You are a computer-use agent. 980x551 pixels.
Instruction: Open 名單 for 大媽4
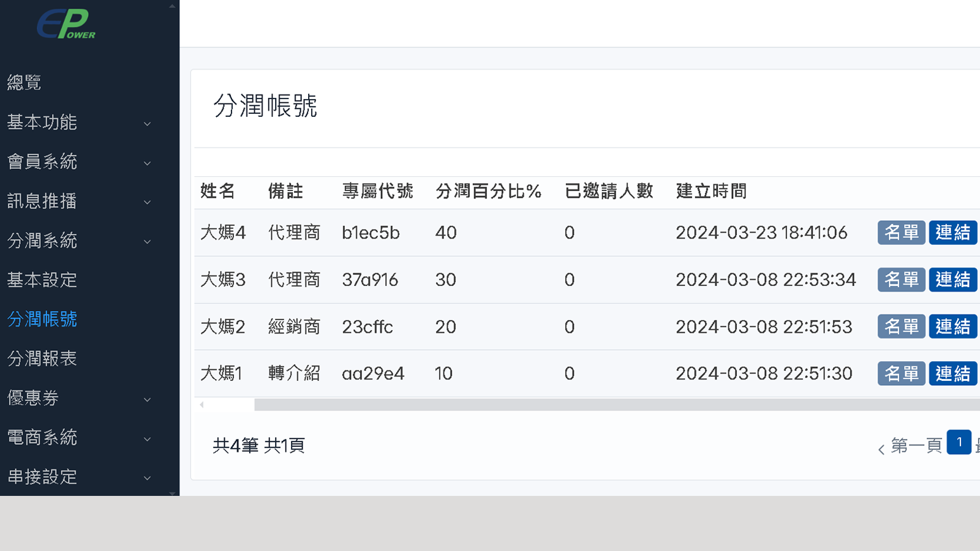(x=901, y=233)
